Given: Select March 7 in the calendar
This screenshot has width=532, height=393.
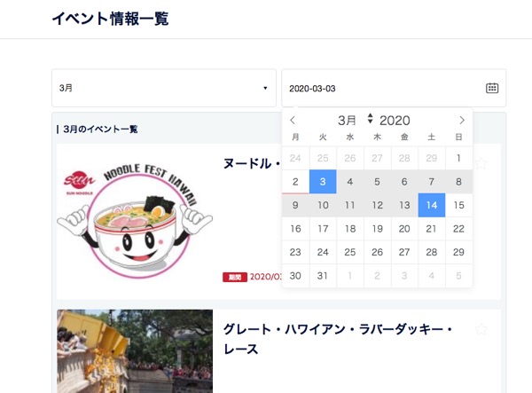Looking at the screenshot, I should tap(432, 182).
